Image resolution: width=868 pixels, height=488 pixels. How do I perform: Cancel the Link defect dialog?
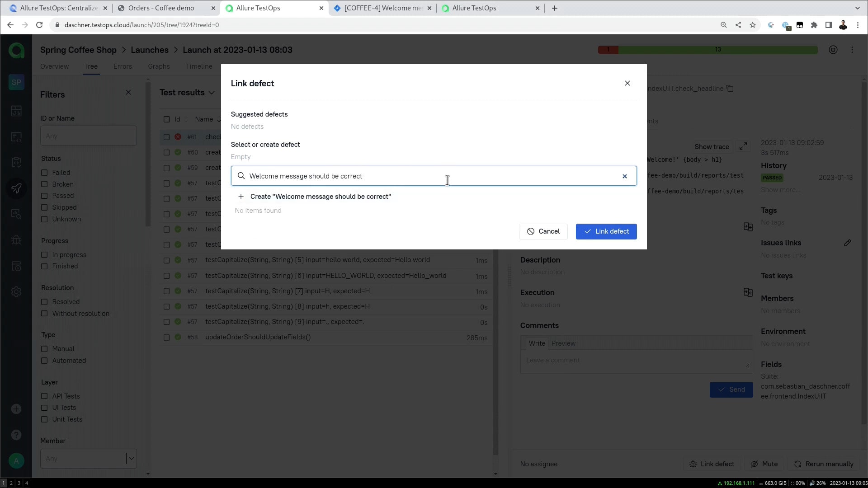543,231
